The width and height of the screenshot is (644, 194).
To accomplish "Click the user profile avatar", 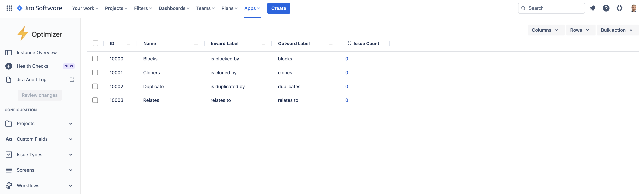I will point(633,8).
